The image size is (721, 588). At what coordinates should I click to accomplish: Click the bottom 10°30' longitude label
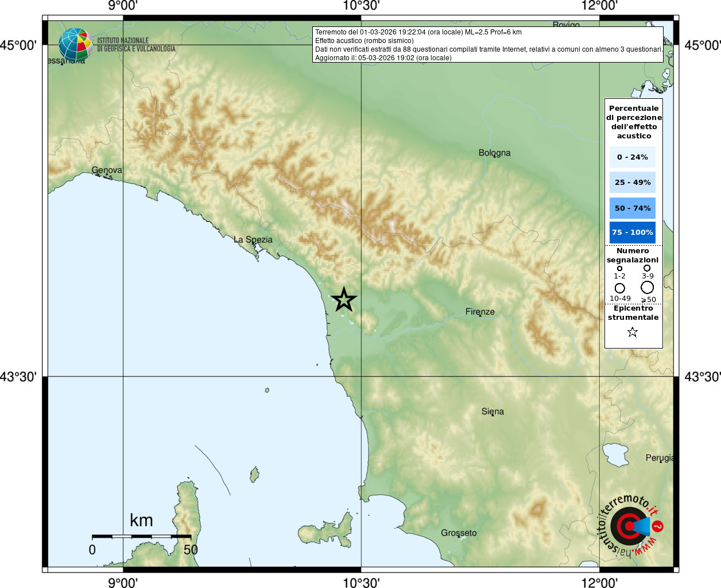[361, 583]
